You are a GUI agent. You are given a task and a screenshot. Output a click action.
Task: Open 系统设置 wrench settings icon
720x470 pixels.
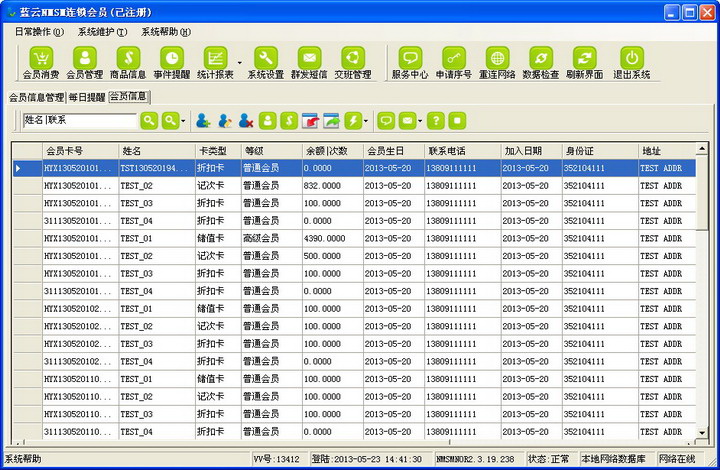[266, 58]
